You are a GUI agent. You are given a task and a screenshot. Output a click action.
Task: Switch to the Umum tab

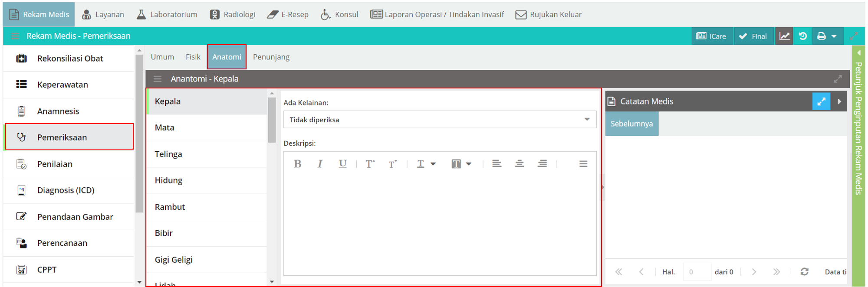pos(162,57)
